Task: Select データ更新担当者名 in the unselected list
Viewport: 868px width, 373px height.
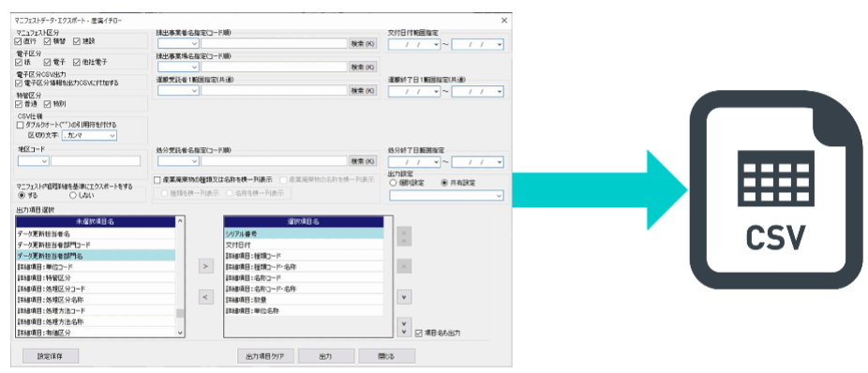Action: 96,233
